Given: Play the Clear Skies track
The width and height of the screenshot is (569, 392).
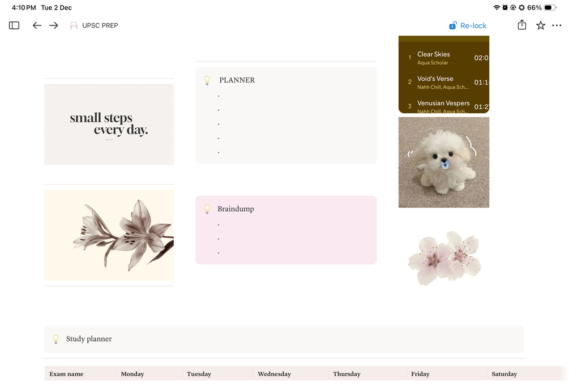Looking at the screenshot, I should pos(444,58).
